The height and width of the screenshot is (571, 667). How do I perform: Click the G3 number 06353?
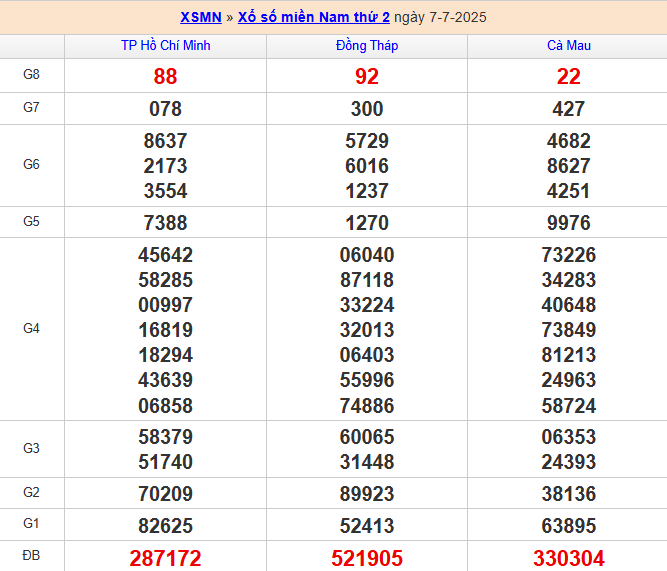click(569, 437)
